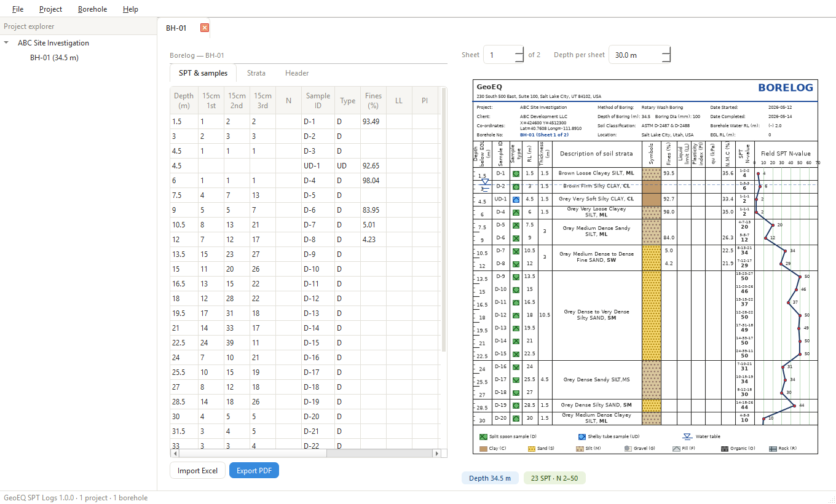Click the Depth 34.5 m status chip
Screen dimensions: 836x504
[490, 478]
